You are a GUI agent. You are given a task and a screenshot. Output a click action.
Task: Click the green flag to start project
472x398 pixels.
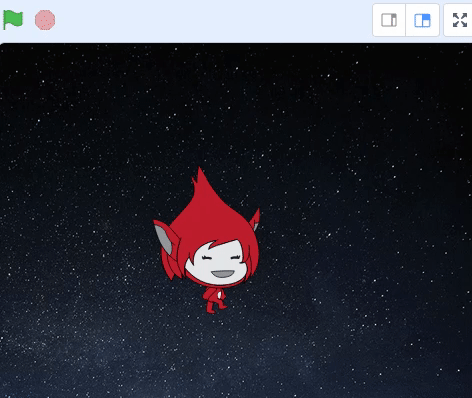tap(13, 20)
